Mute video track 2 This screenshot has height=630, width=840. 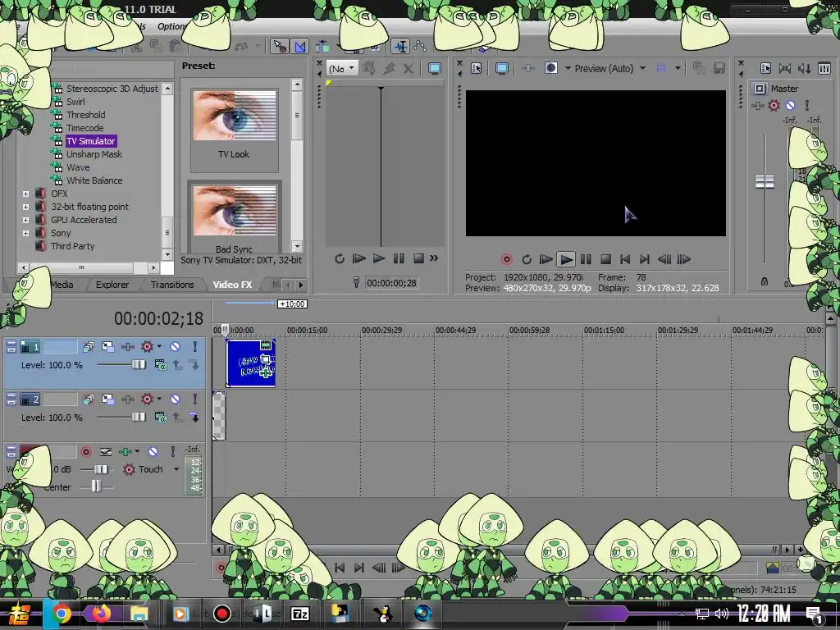[x=176, y=399]
